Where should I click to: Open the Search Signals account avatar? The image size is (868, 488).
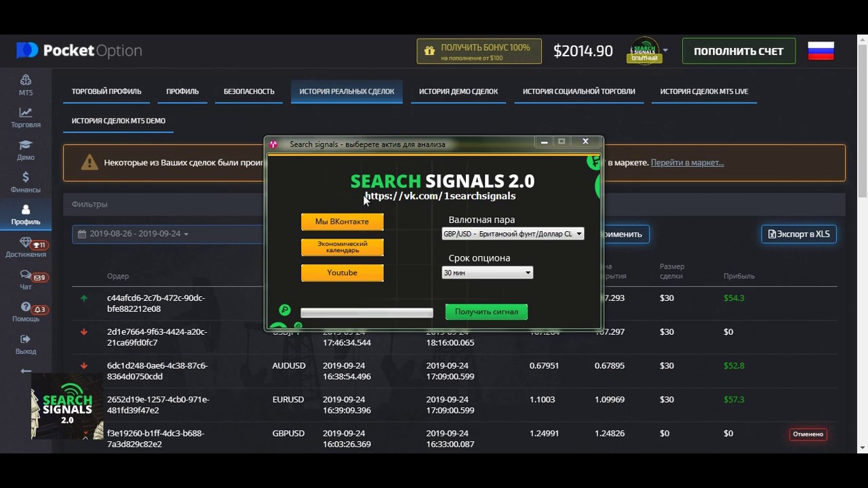(644, 50)
